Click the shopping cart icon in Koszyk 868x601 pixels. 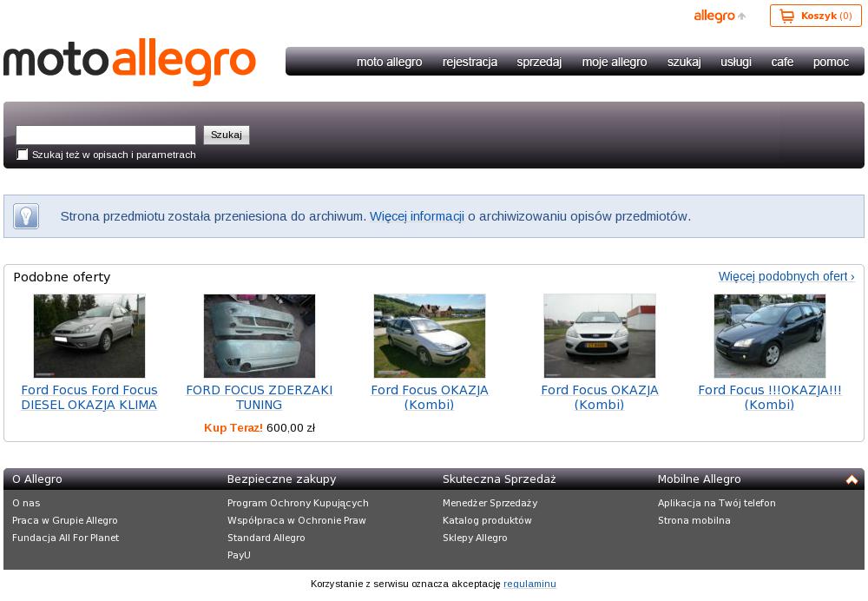pos(786,16)
